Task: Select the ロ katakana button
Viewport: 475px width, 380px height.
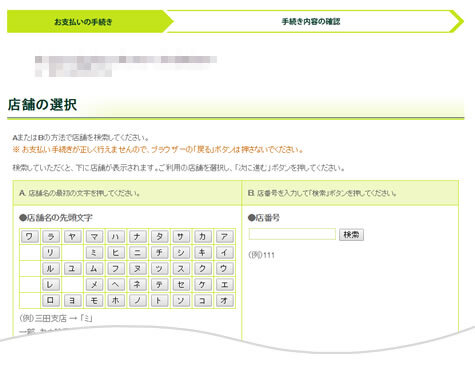Action: pyautogui.click(x=51, y=301)
